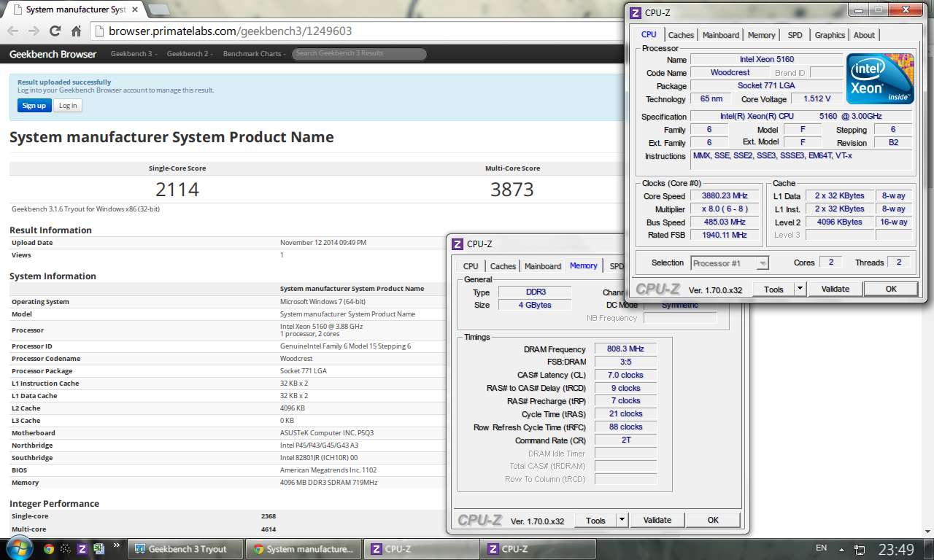This screenshot has height=560, width=934.
Task: Open Geekbench 2 dropdown menu
Action: (190, 54)
